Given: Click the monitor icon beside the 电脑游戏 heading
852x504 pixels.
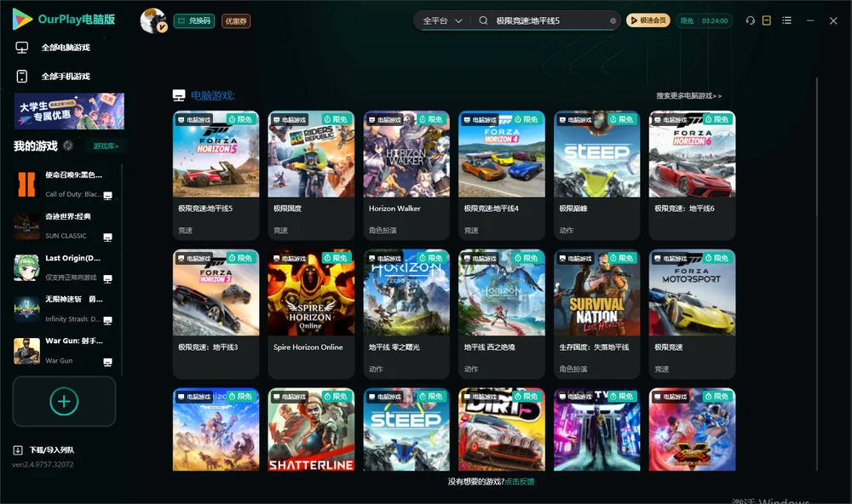Looking at the screenshot, I should click(179, 95).
